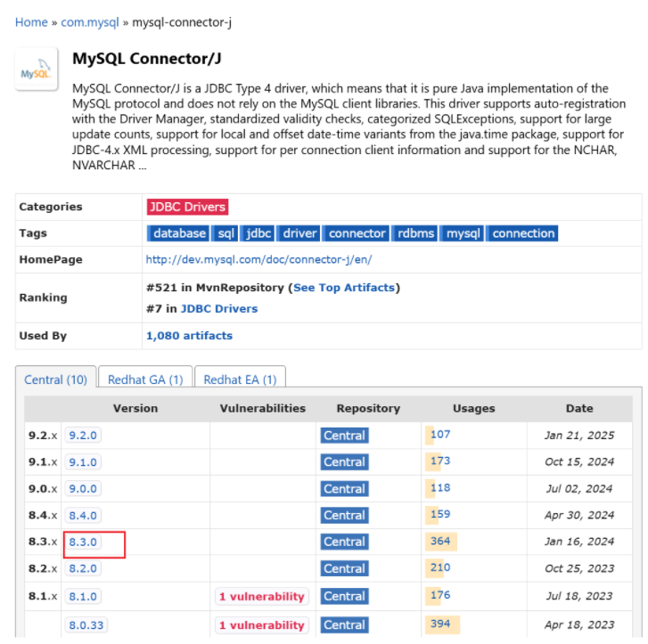
Task: Open JDBC Drivers ranking link
Action: tap(219, 308)
